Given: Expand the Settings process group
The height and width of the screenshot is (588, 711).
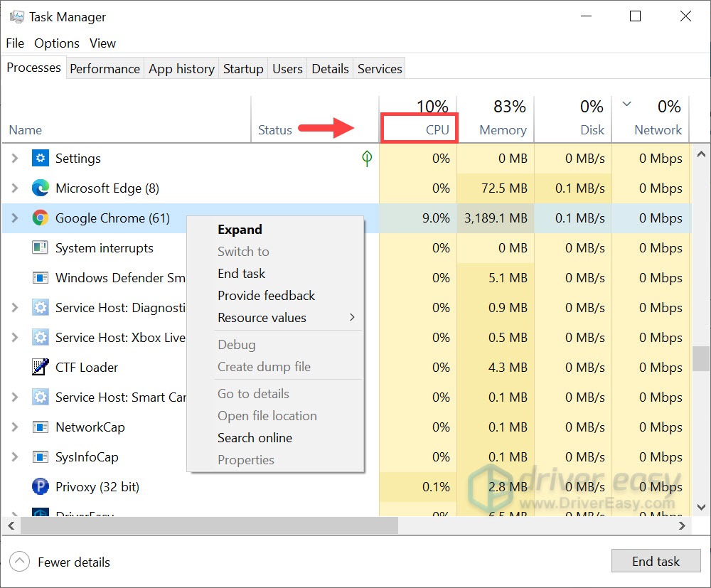Looking at the screenshot, I should (x=14, y=159).
